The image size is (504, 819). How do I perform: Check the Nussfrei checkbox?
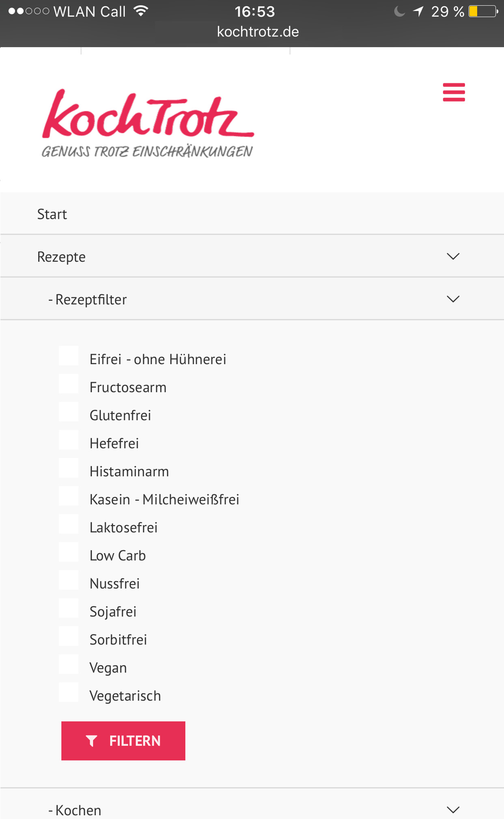[69, 580]
